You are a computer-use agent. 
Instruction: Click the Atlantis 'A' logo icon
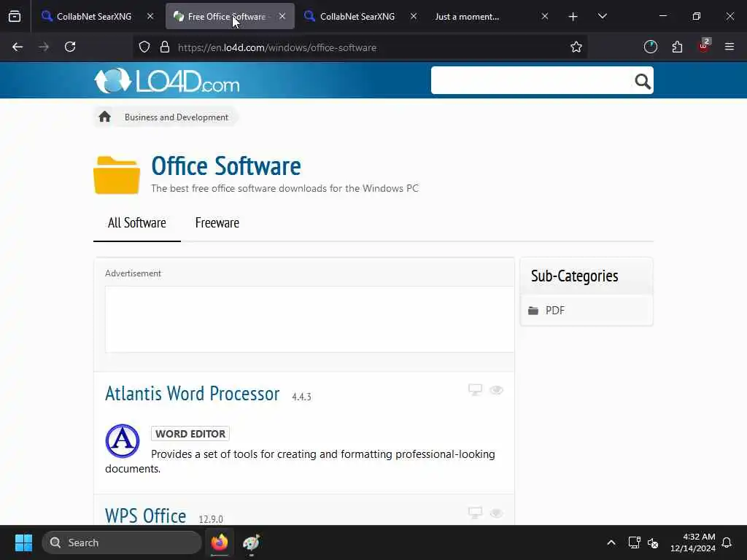[x=123, y=441]
